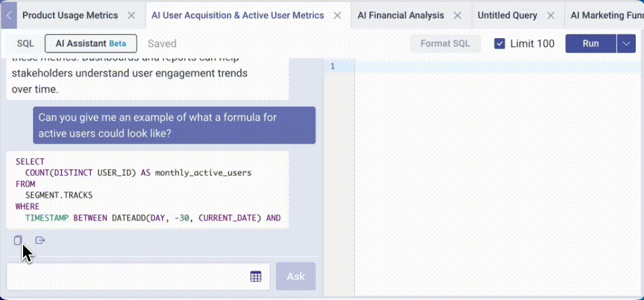The width and height of the screenshot is (644, 300).
Task: Close the AI Financial Analysis tab
Action: (x=457, y=15)
